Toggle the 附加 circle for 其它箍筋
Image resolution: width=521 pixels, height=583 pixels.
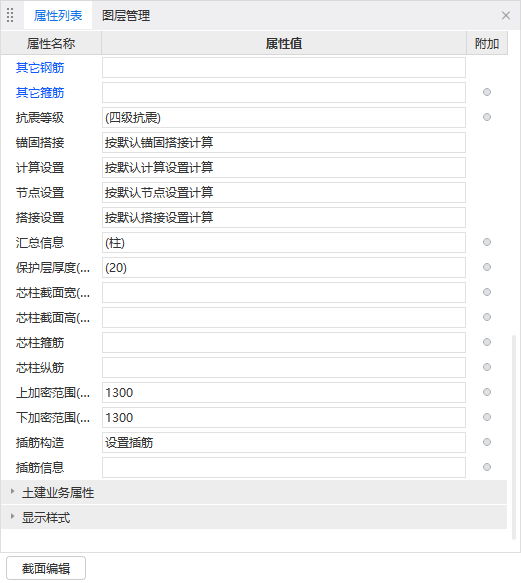click(x=487, y=92)
